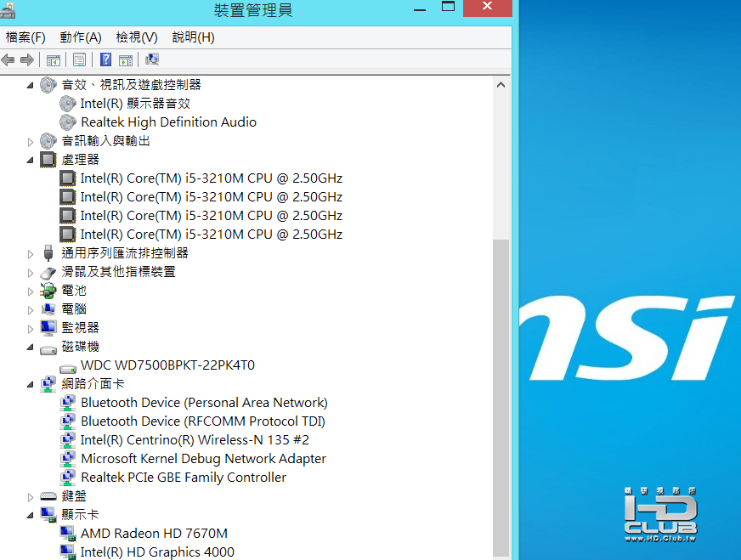741x560 pixels.
Task: Expand the 監視器 category
Action: coord(31,329)
